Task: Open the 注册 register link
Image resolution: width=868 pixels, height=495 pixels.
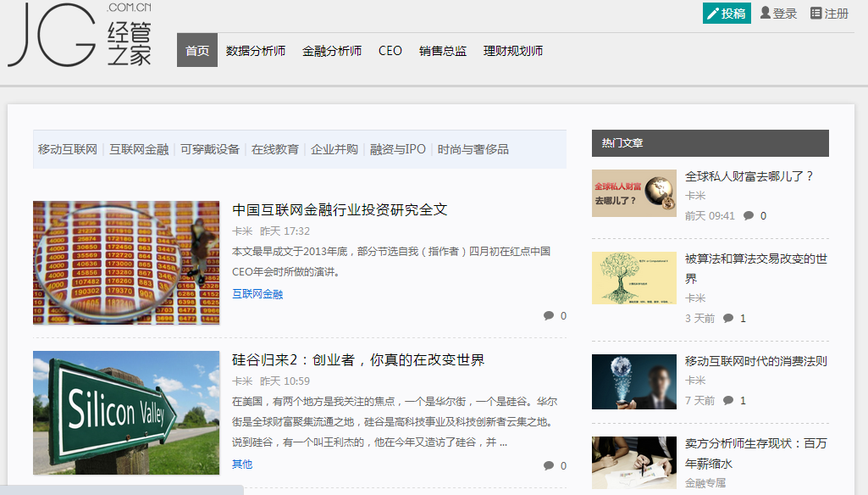Action: pos(829,14)
